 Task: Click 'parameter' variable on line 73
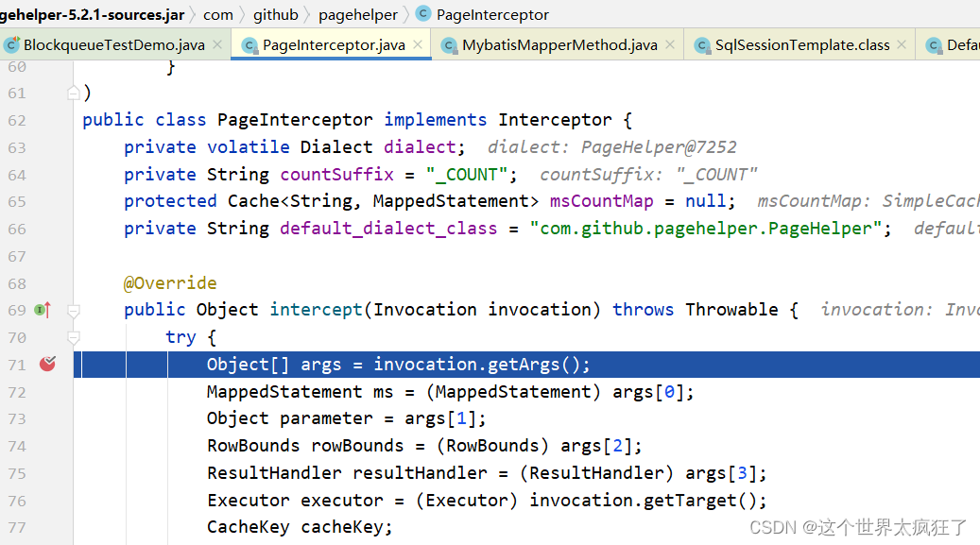tap(326, 418)
